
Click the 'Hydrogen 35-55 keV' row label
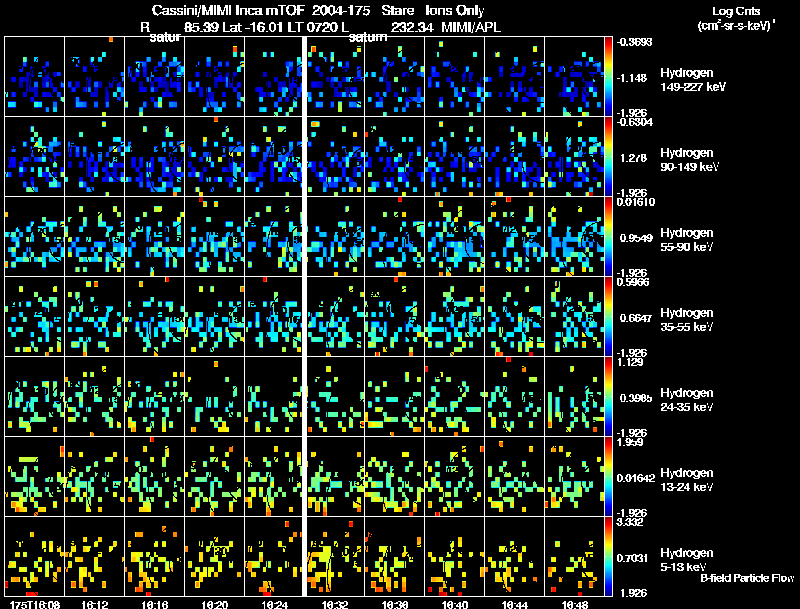coord(687,320)
